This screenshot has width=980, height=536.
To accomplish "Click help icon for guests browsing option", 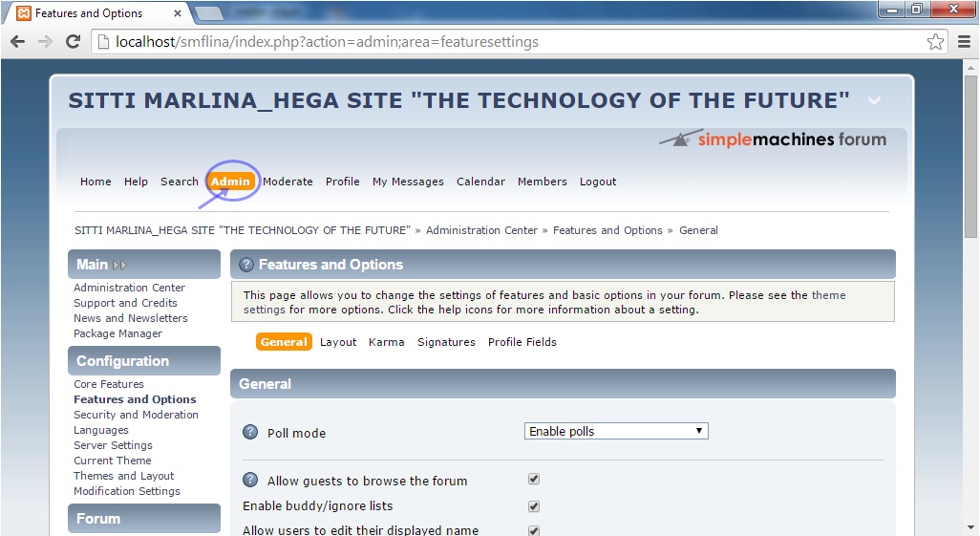I will click(250, 481).
